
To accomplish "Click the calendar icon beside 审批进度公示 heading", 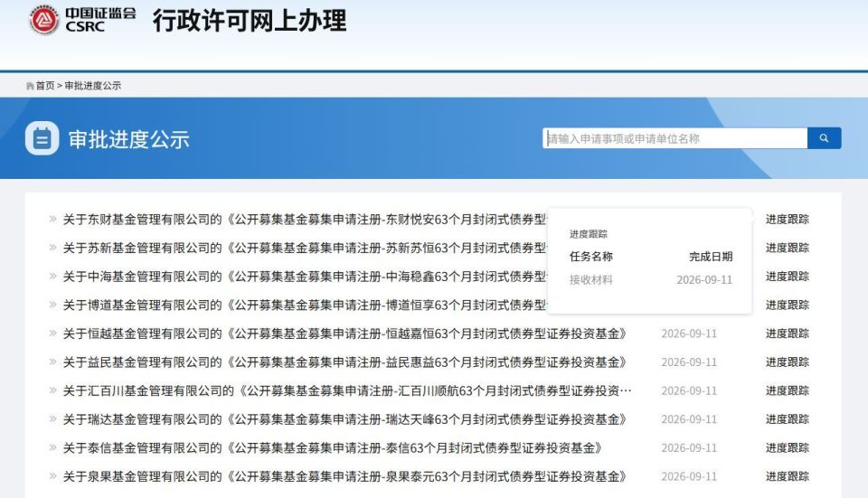I will click(x=42, y=138).
